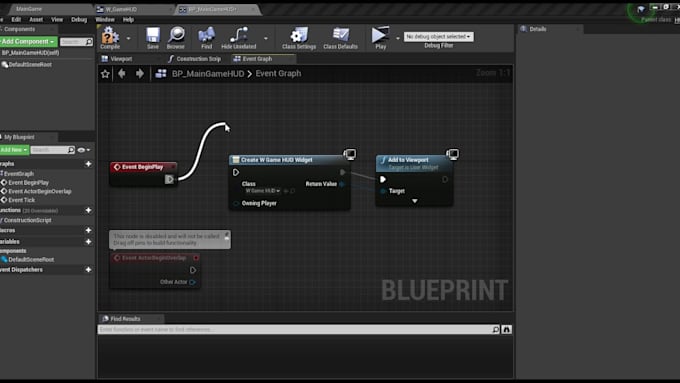Select EventGraph in My Blueprint
The width and height of the screenshot is (680, 383).
(19, 173)
